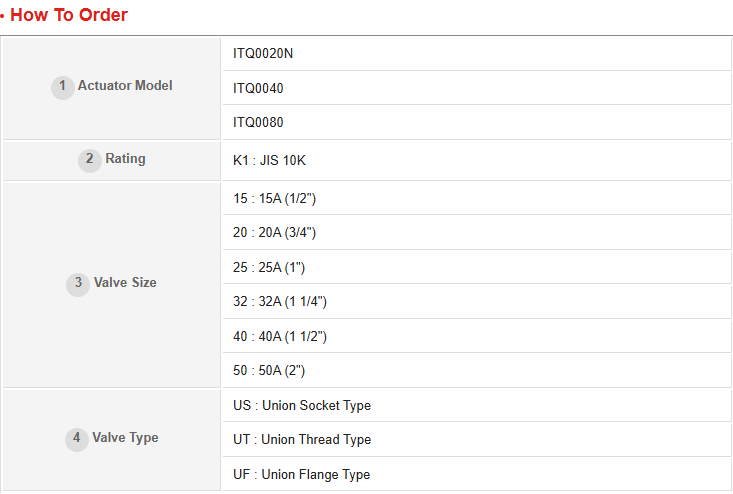The width and height of the screenshot is (733, 494).
Task: Click the Actuator Model label
Action: 125,86
